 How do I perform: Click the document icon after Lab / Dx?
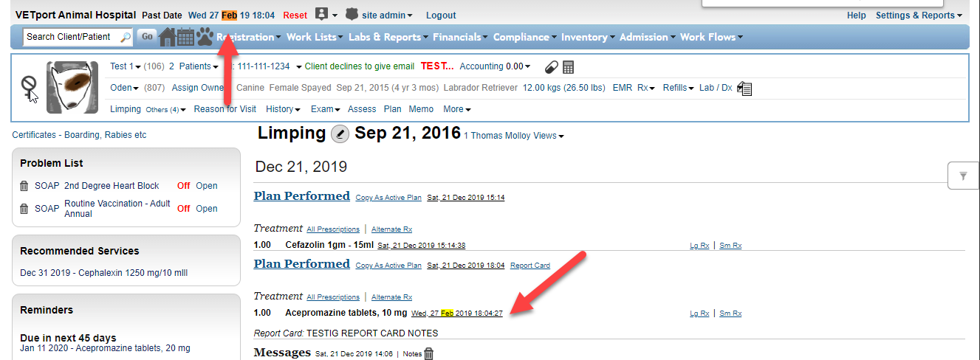pos(744,89)
